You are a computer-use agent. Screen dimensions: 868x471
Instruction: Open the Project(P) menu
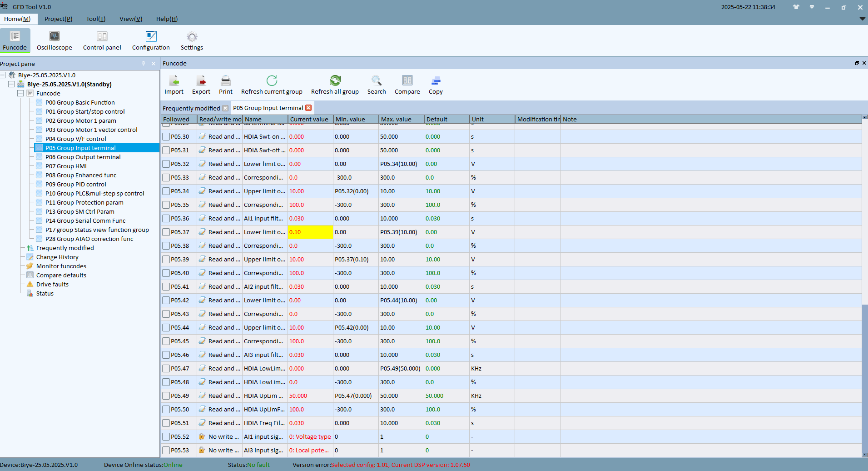coord(58,19)
